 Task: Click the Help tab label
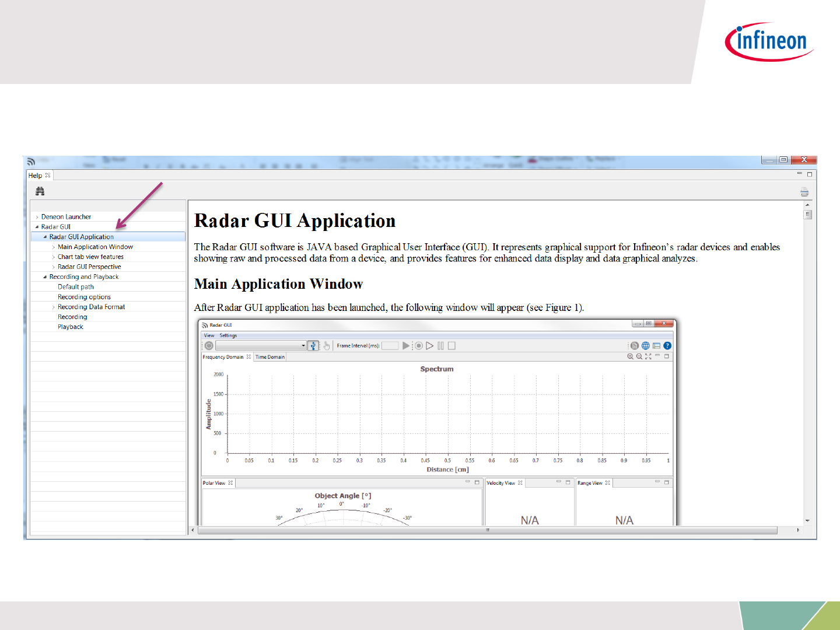click(x=35, y=176)
